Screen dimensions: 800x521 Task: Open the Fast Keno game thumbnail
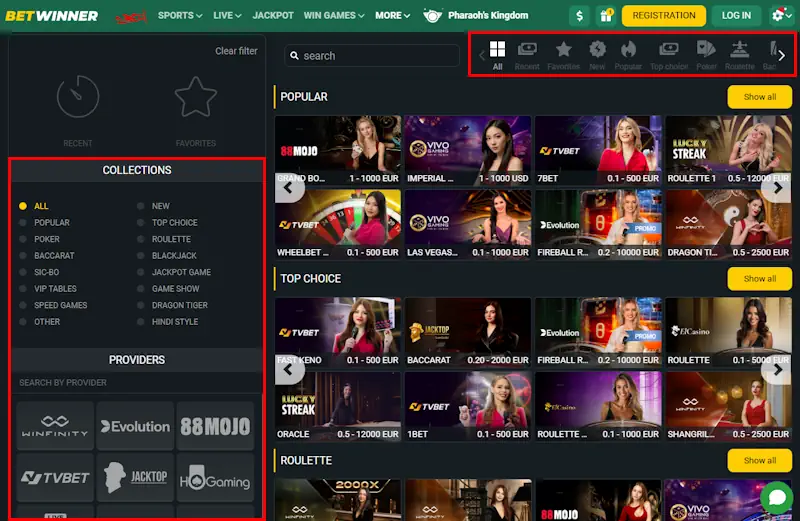tap(338, 332)
